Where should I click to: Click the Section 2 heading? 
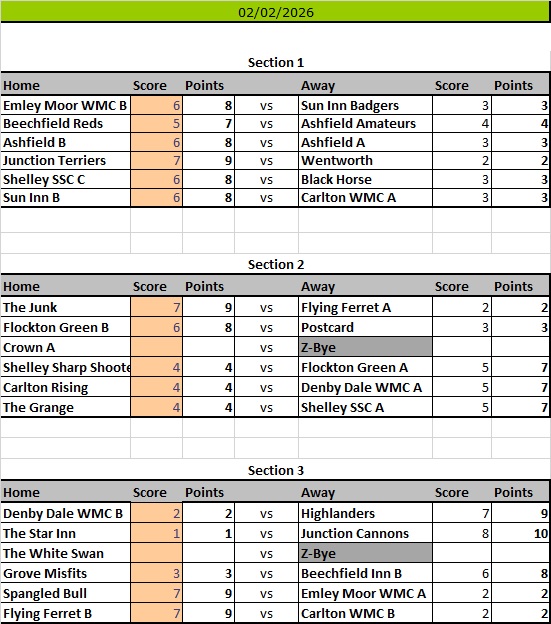tap(275, 264)
